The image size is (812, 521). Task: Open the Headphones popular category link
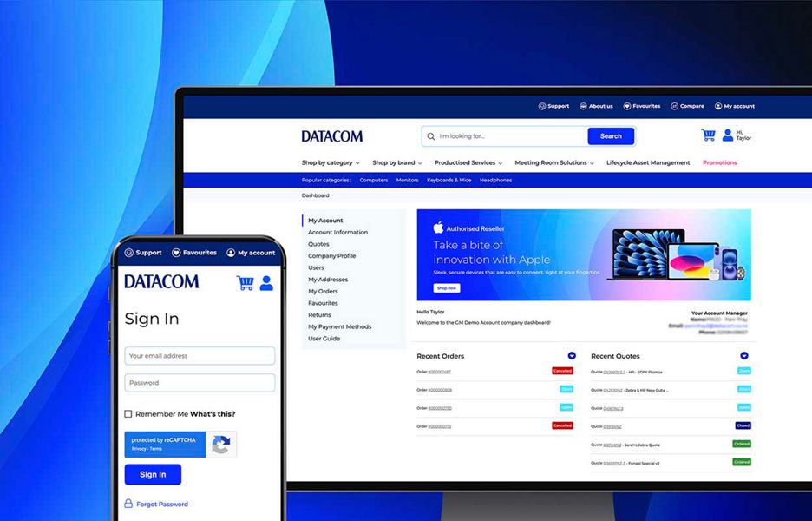tap(495, 181)
